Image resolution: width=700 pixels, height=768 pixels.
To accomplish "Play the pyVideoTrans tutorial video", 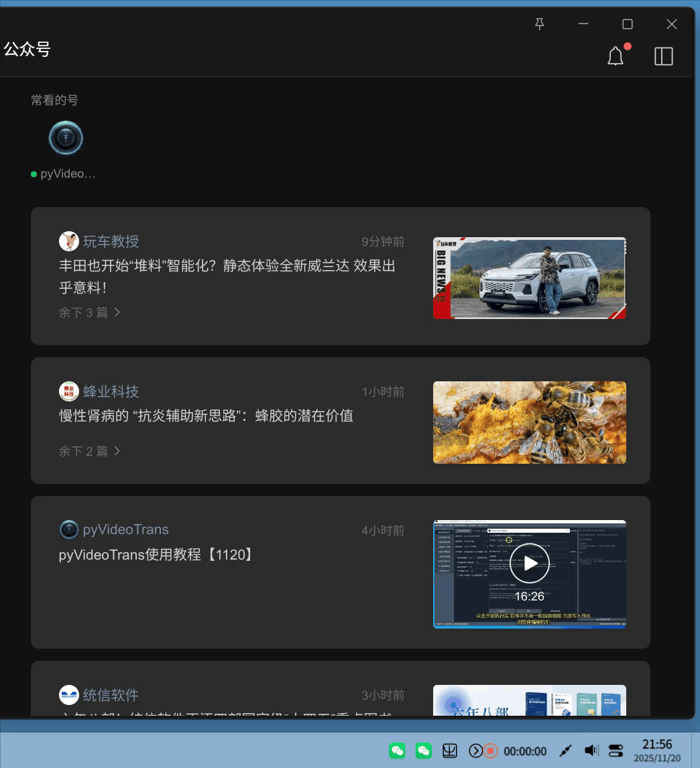I will pyautogui.click(x=530, y=563).
